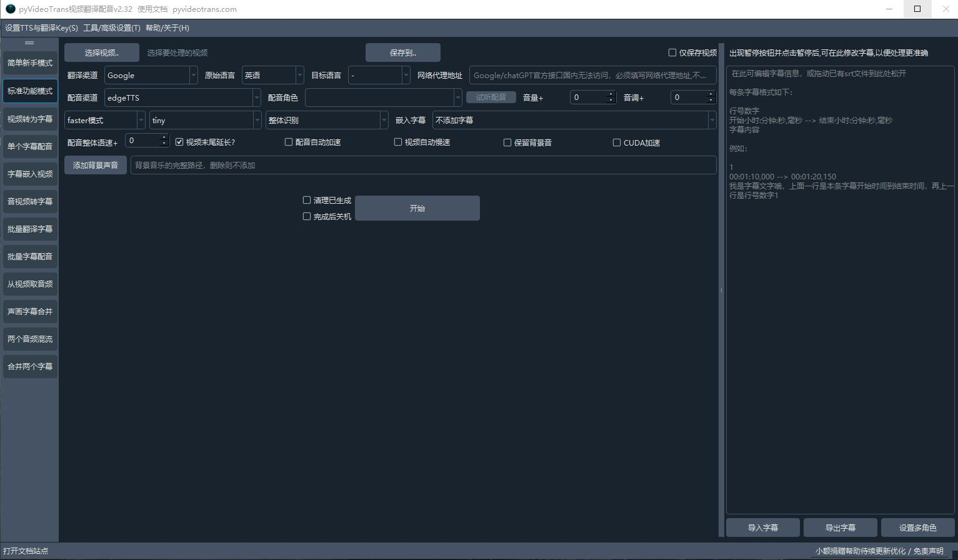Click the sidebar drag handle grip
The height and width of the screenshot is (560, 958).
(29, 43)
